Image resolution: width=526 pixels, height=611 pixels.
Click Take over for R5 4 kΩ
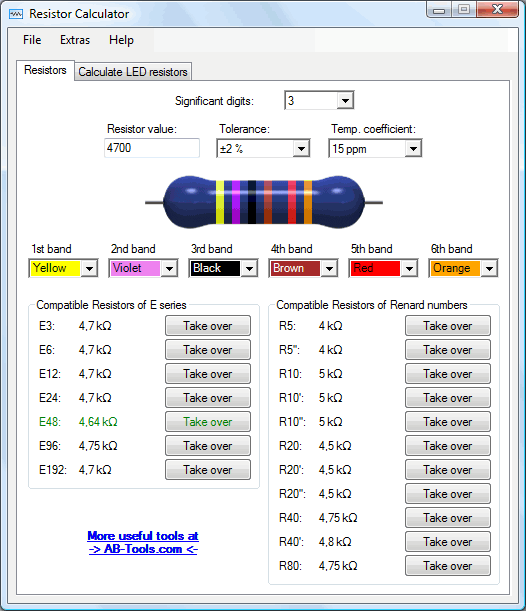(448, 326)
